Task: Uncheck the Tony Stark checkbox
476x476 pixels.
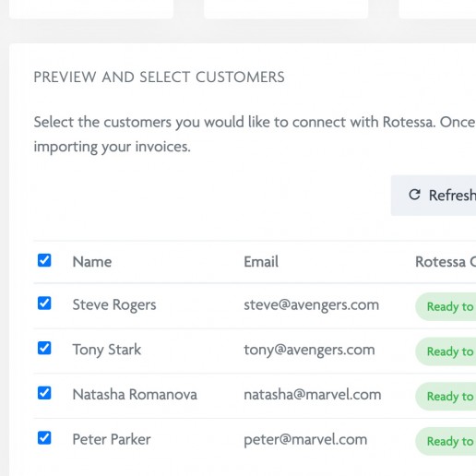Action: click(44, 348)
